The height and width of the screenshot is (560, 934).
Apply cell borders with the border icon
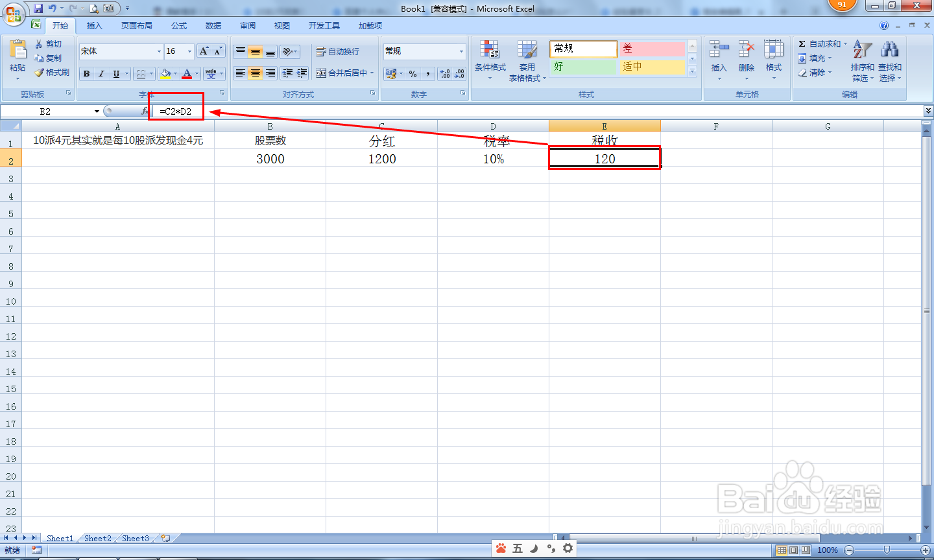coord(141,73)
